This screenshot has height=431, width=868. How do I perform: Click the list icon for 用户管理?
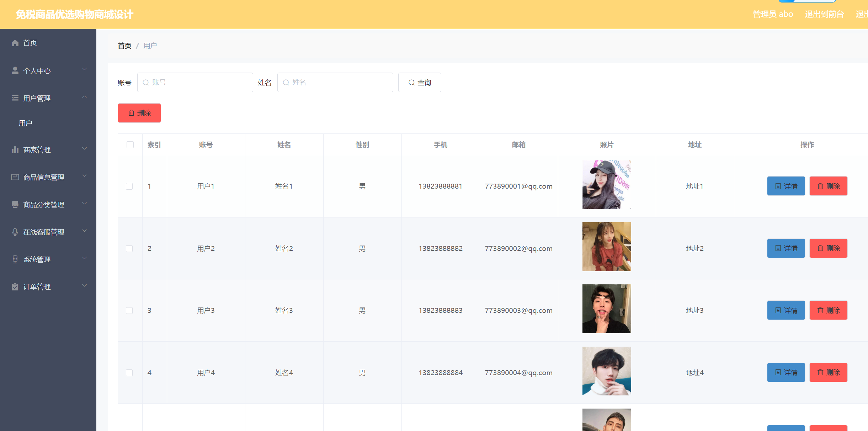(x=15, y=98)
